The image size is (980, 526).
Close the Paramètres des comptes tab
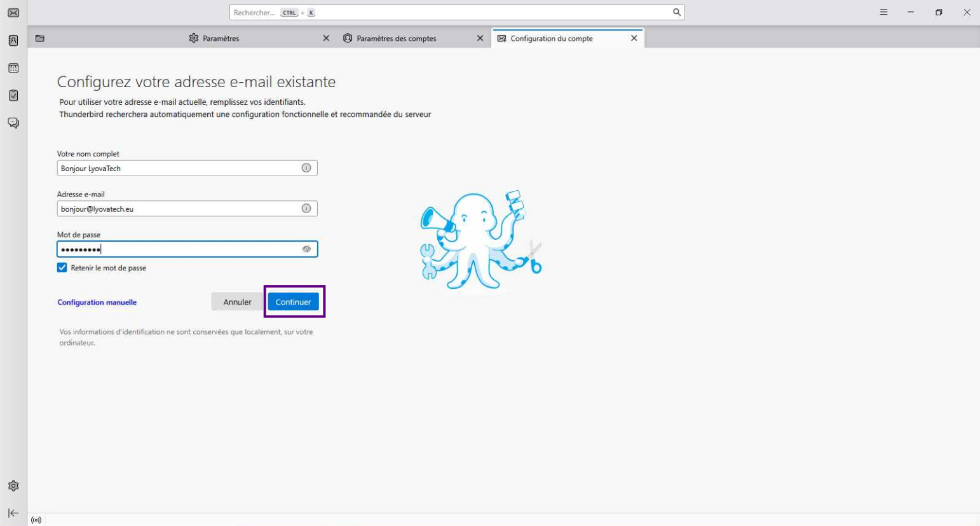[x=480, y=38]
